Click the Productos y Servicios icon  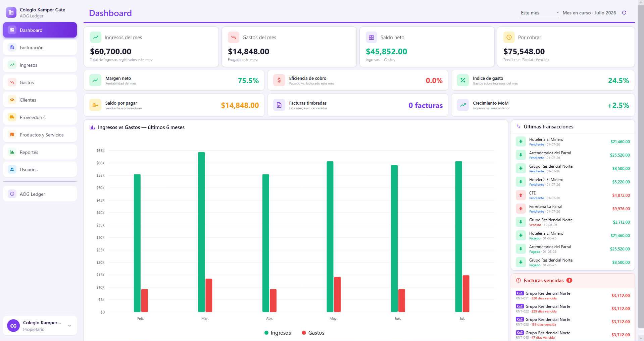(x=12, y=134)
